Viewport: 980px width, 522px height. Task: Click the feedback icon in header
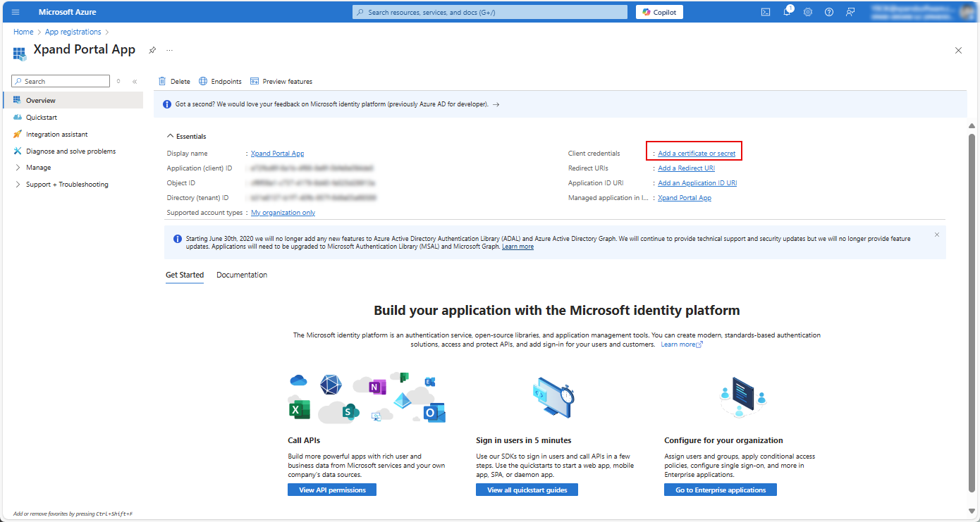point(850,12)
